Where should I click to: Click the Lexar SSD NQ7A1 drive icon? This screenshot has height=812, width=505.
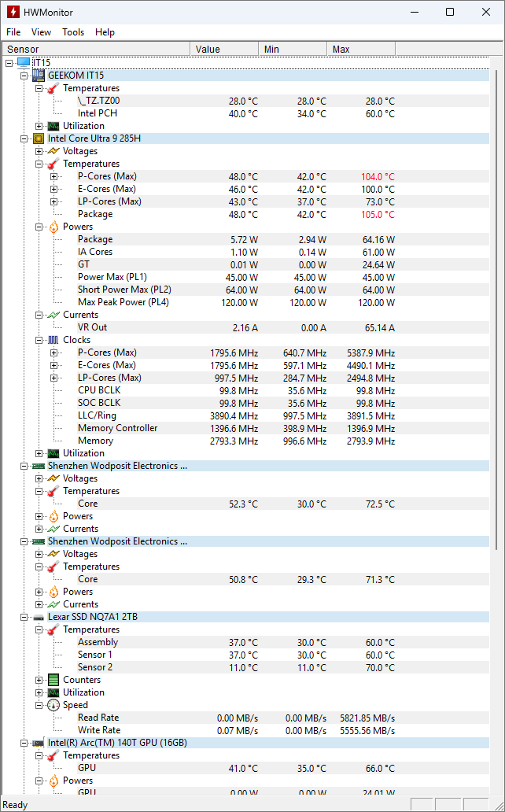pos(38,617)
